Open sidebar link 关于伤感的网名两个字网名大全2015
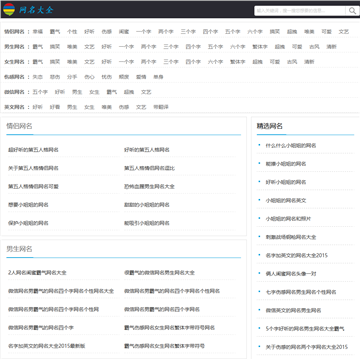Viewport: 360px width, 360px height. pos(306,347)
